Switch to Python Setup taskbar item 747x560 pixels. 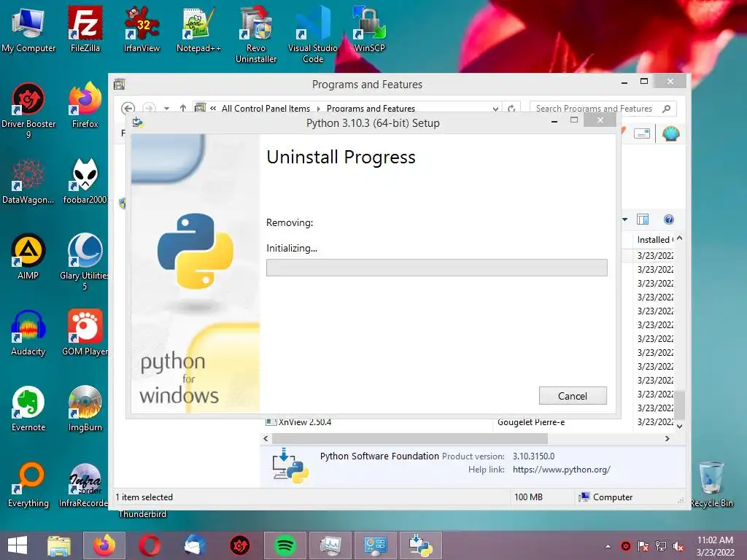421,545
